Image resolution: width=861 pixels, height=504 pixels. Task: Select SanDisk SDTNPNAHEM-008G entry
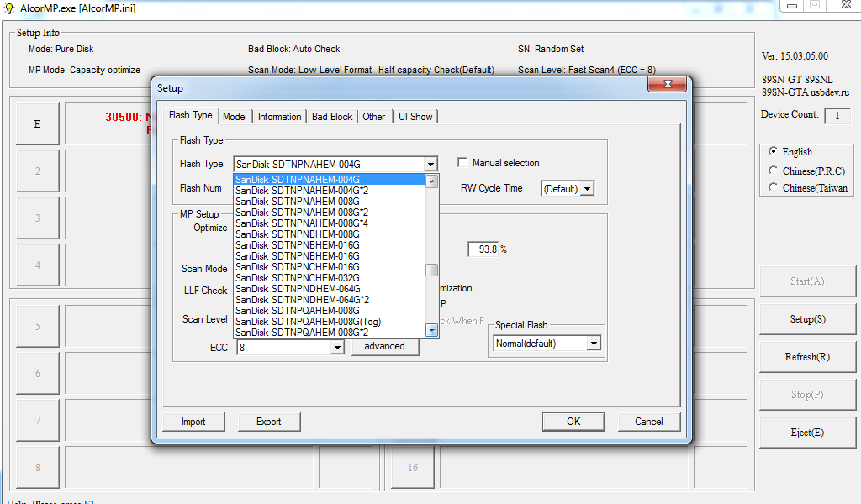point(330,202)
